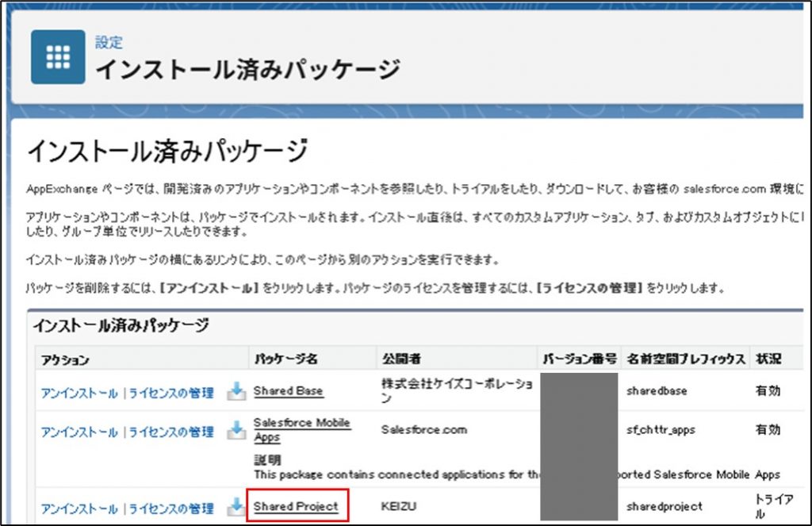Image resolution: width=812 pixels, height=526 pixels.
Task: Click download icon in Salesforce Mobile Apps row
Action: pos(236,431)
